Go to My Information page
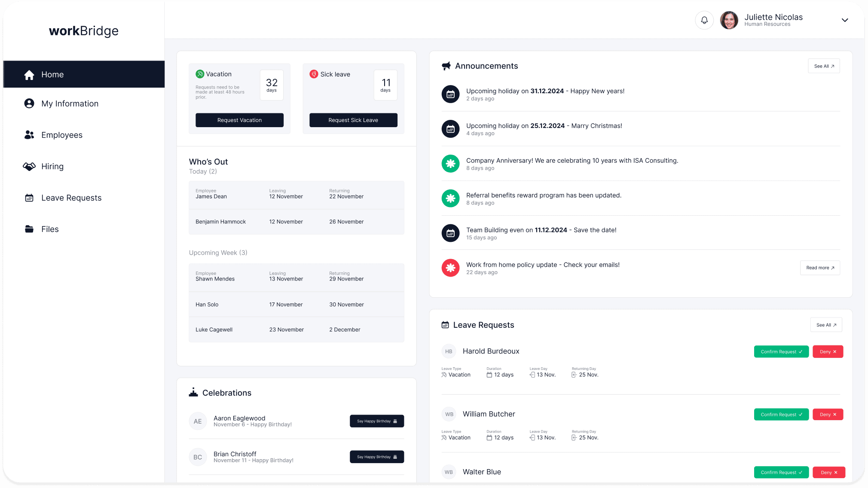868x488 pixels. point(70,104)
